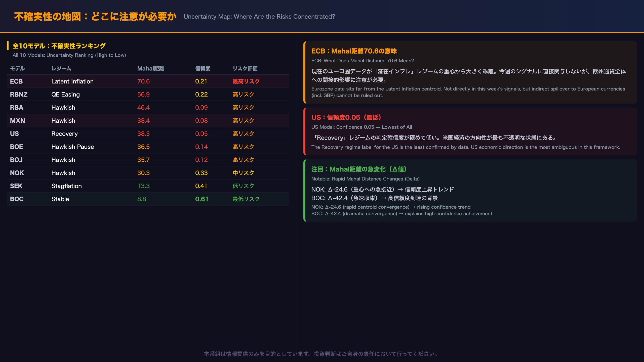644x362 pixels.
Task: Select the 'Stable' regime cell
Action: tap(60, 199)
